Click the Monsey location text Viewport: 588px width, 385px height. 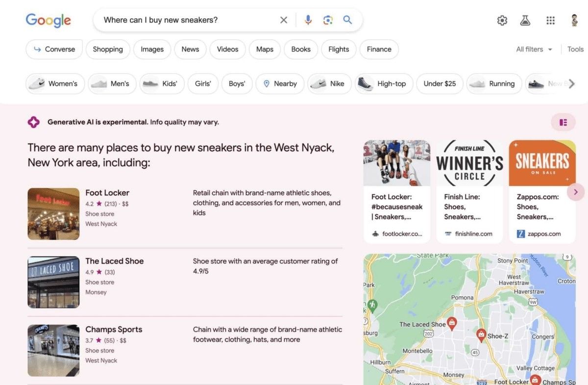point(96,292)
